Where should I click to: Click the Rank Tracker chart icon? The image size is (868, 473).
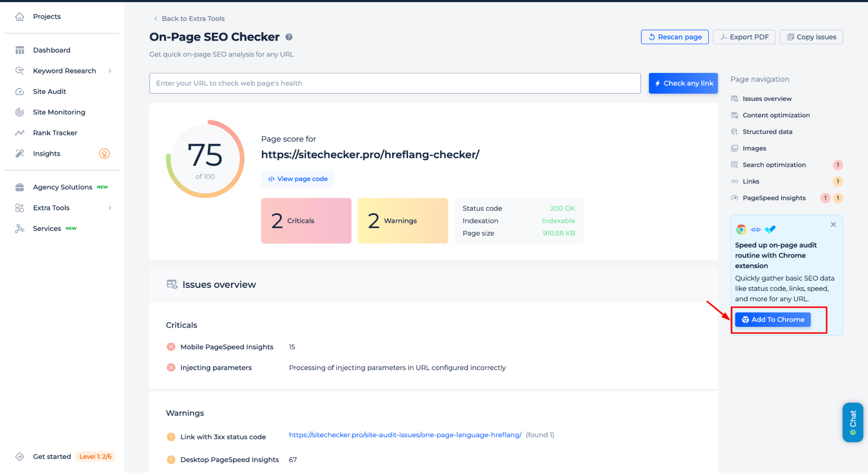[20, 133]
